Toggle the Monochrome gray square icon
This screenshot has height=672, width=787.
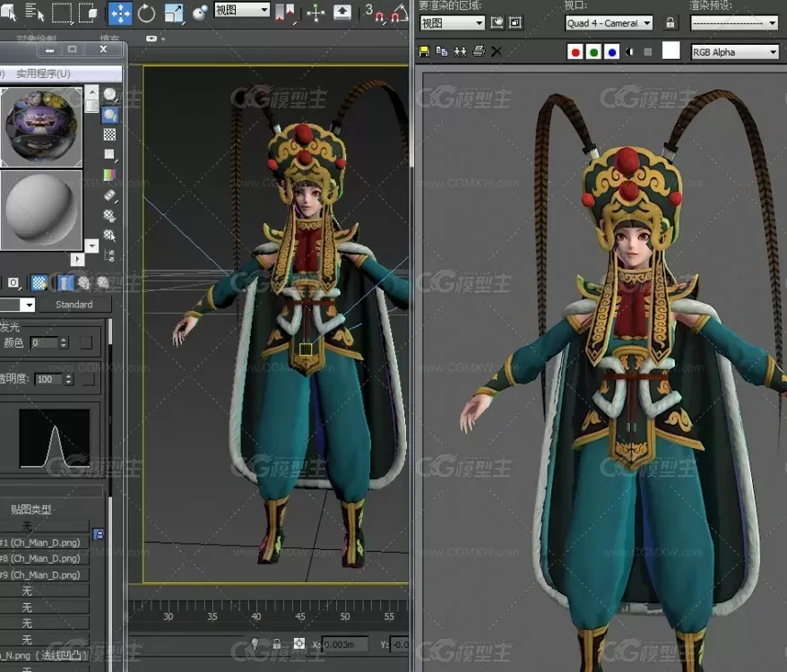648,52
